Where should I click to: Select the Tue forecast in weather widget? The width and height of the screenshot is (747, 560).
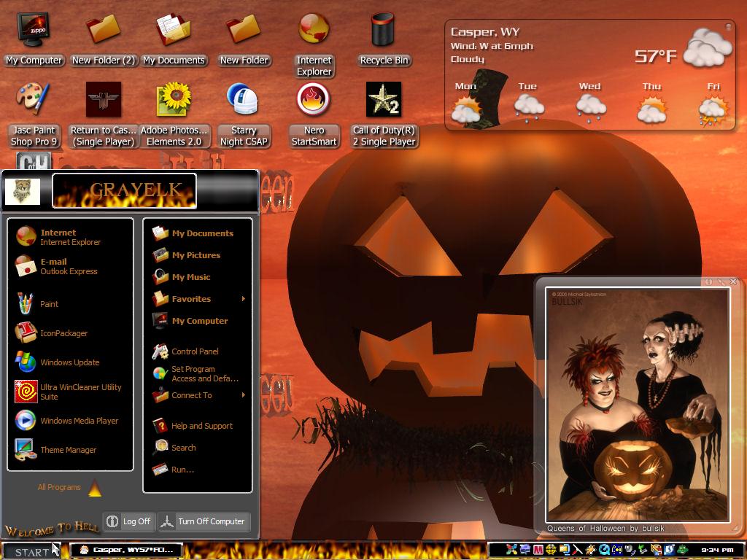coord(528,103)
